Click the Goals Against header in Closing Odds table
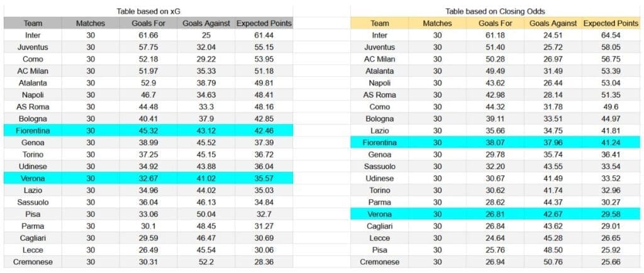 (553, 23)
